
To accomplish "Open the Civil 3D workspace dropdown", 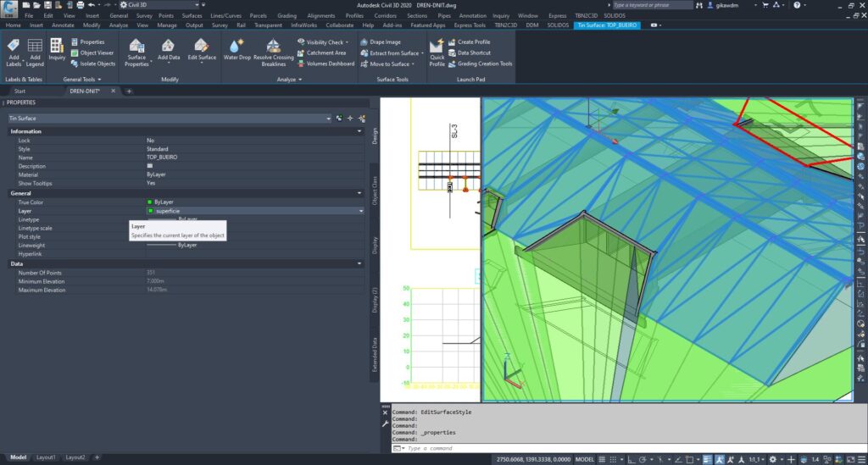I will 159,5.
